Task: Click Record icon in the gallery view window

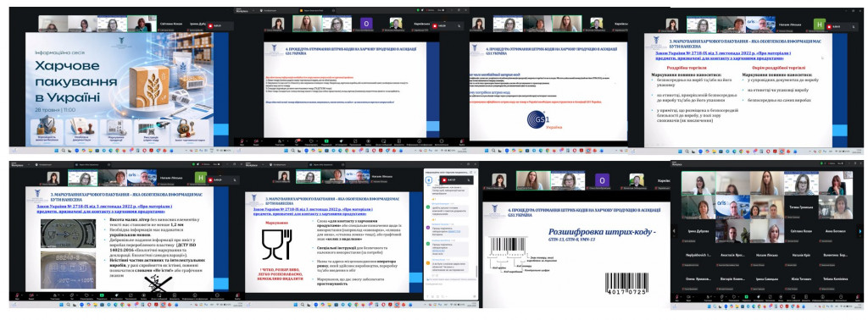Action: click(x=781, y=297)
